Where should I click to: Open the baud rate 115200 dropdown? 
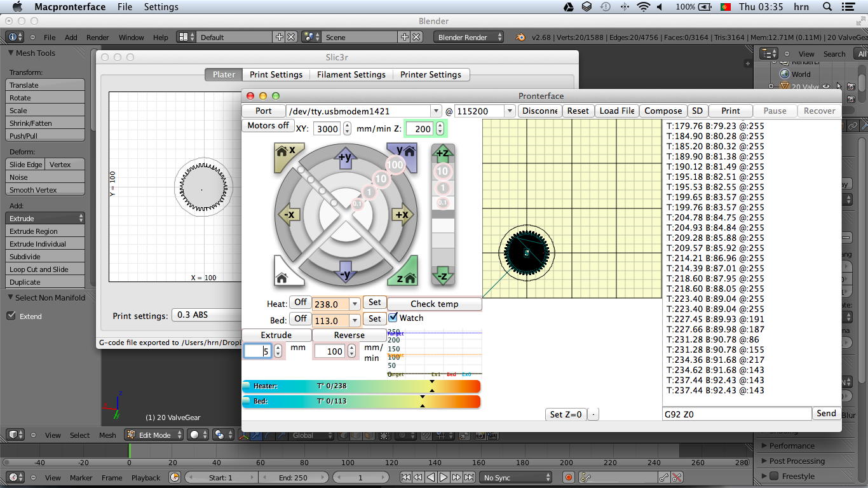pyautogui.click(x=510, y=111)
